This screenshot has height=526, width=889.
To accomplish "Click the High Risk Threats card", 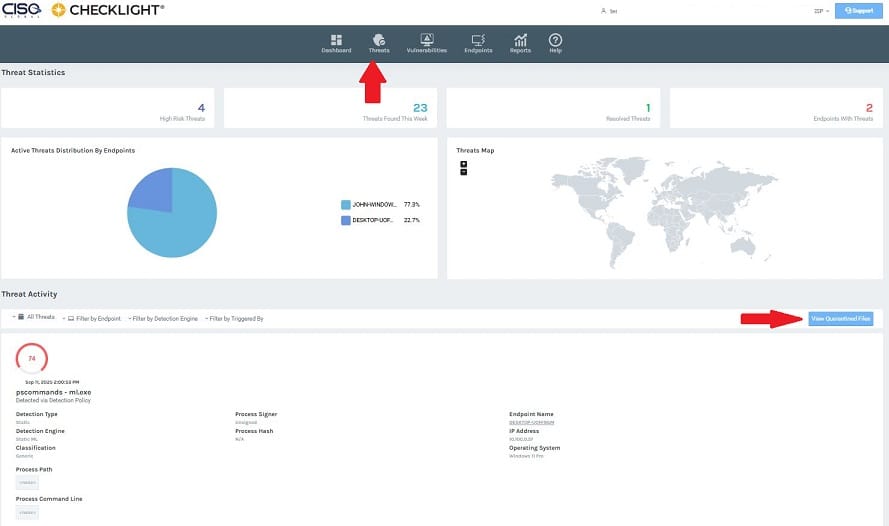I will coord(109,108).
